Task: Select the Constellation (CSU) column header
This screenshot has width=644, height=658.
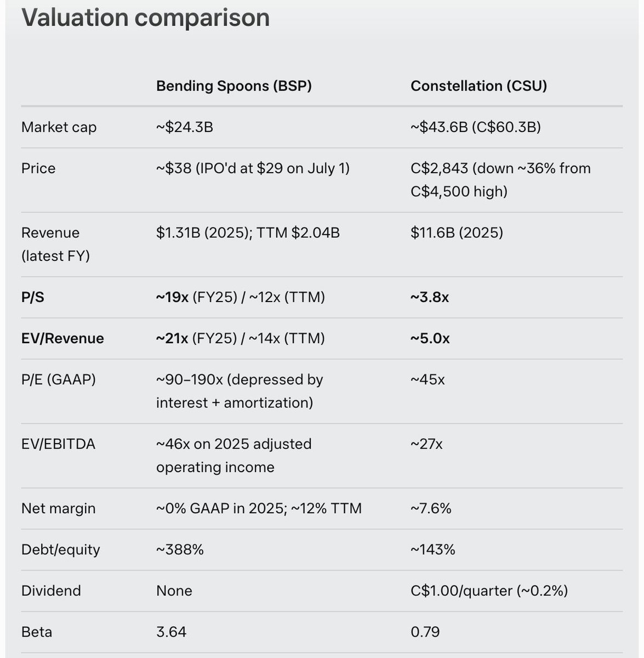Action: [478, 86]
